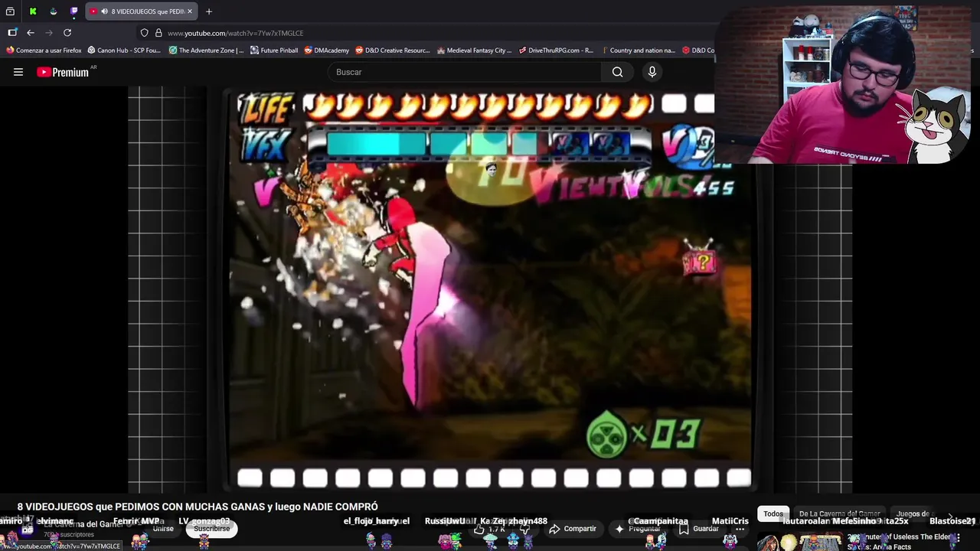The width and height of the screenshot is (980, 551).
Task: Open YouTube guide hamburger menu
Action: click(x=18, y=72)
